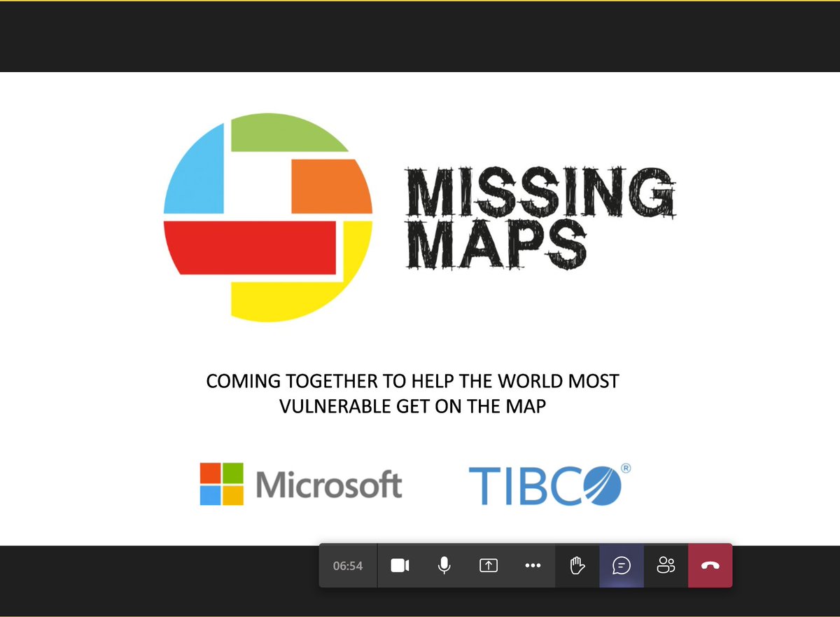Click the Missing Maps circular logo
Image resolution: width=840 pixels, height=617 pixels.
coord(268,218)
